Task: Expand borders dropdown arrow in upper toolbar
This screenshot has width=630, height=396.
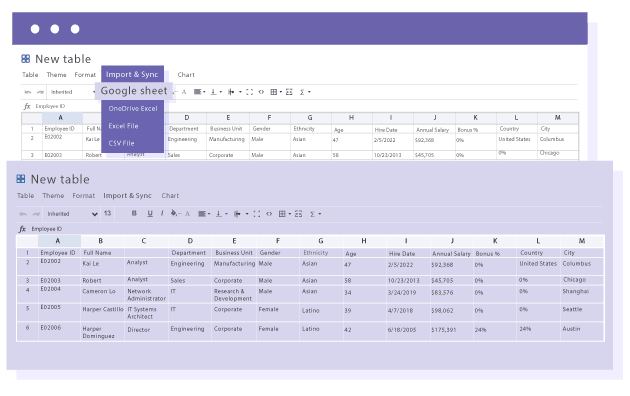Action: tap(280, 92)
